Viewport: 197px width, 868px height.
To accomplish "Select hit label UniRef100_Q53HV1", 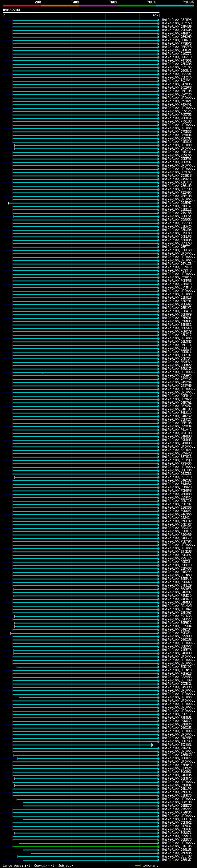I will click(176, 101).
